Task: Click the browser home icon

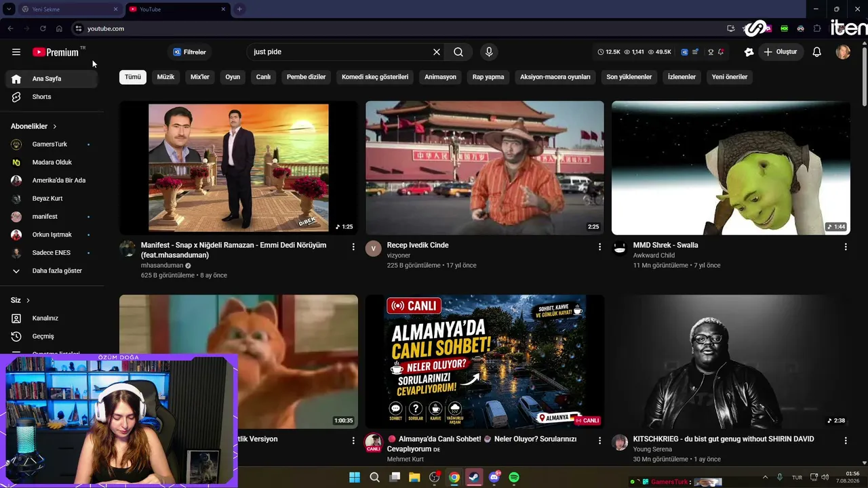Action: click(59, 28)
